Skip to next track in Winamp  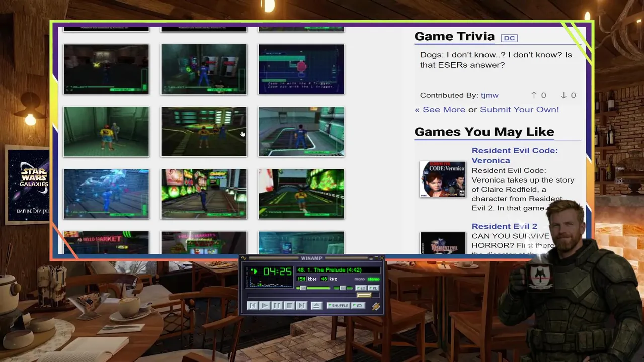coord(302,306)
